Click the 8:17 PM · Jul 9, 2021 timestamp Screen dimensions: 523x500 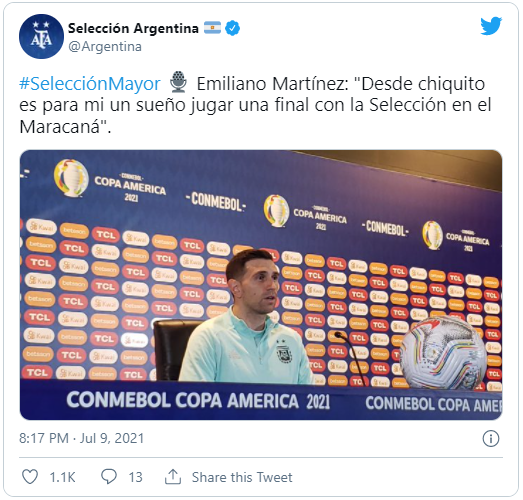click(x=81, y=438)
